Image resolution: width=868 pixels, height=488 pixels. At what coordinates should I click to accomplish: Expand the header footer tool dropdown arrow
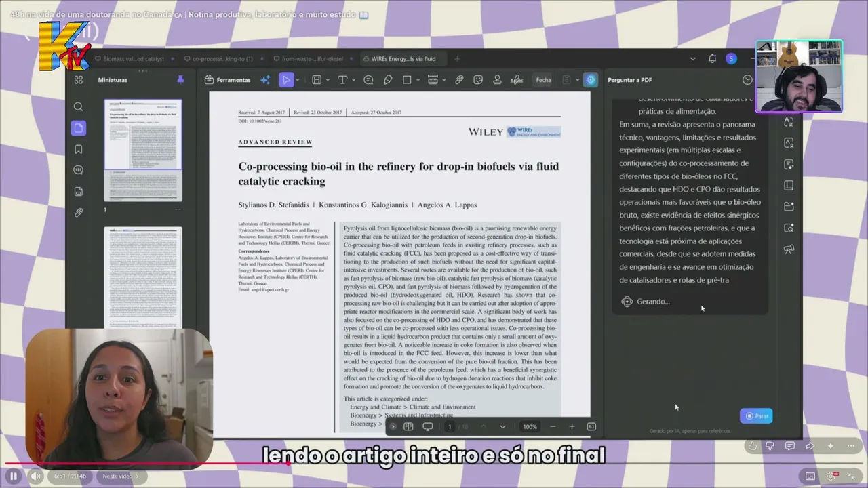(443, 80)
